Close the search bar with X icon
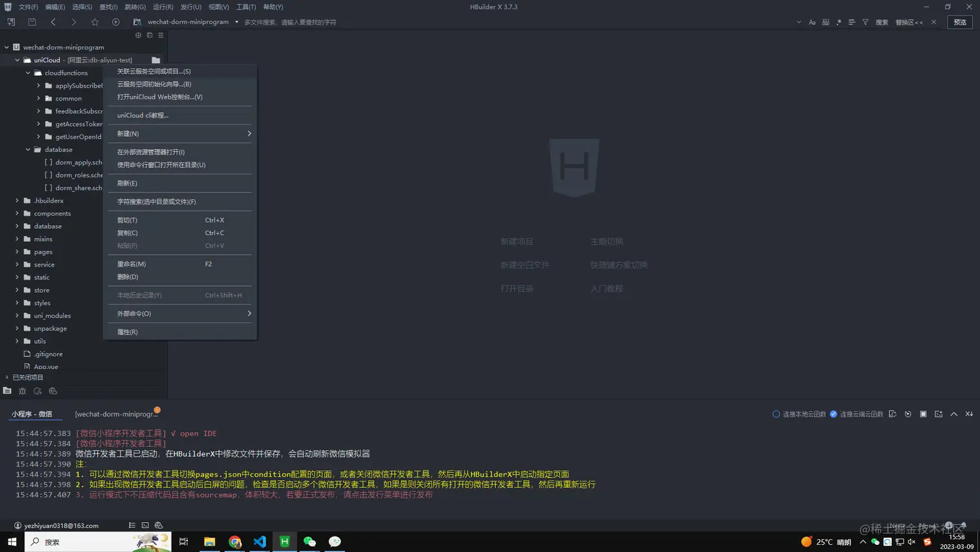 coord(934,22)
